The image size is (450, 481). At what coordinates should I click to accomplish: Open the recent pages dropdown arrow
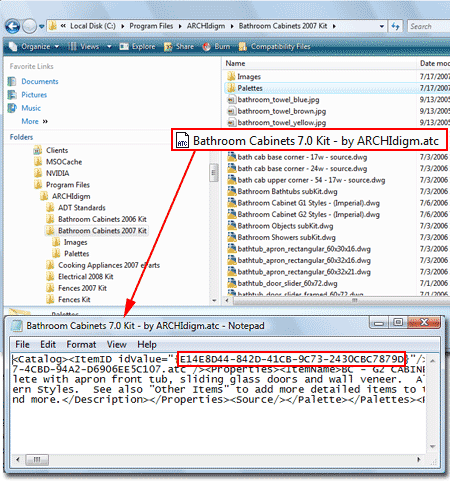click(41, 26)
